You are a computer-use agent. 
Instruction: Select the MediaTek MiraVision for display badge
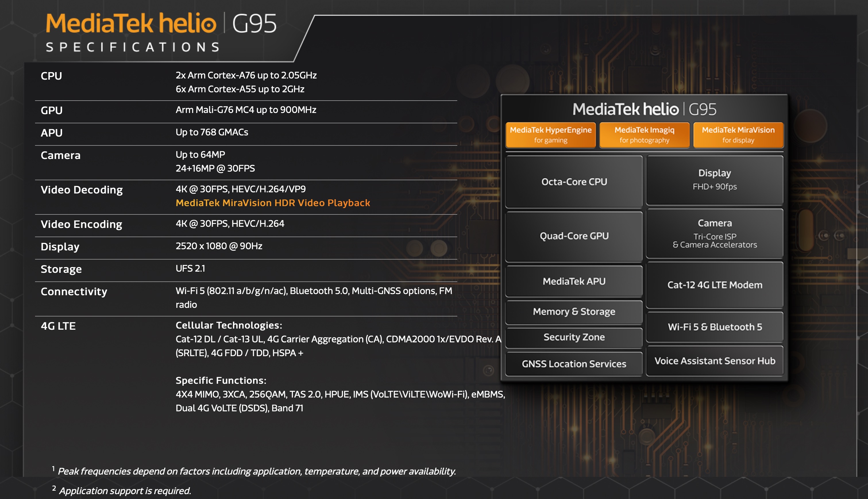(x=738, y=135)
